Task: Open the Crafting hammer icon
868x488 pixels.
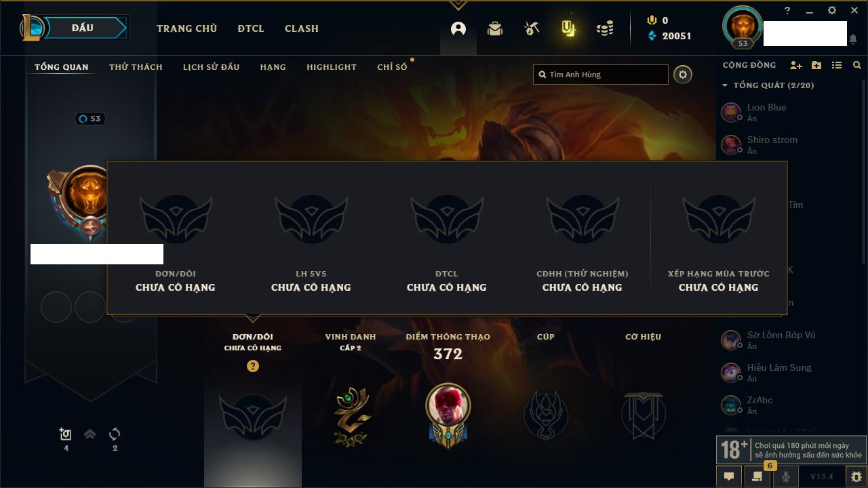Action: tap(532, 28)
